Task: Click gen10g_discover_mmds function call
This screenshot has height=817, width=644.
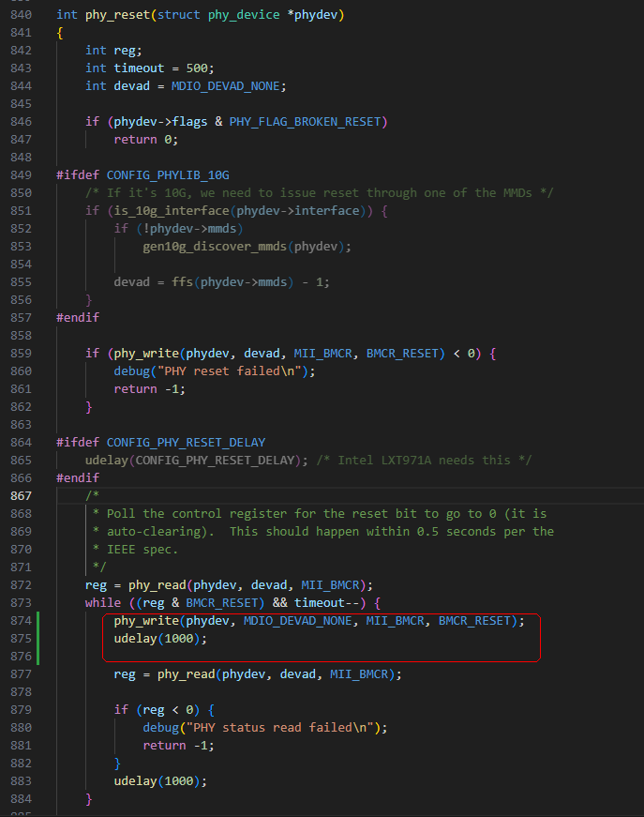Action: coord(215,247)
